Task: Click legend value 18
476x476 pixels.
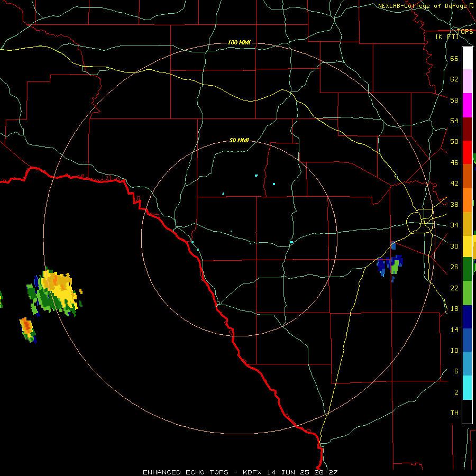Action: (454, 309)
